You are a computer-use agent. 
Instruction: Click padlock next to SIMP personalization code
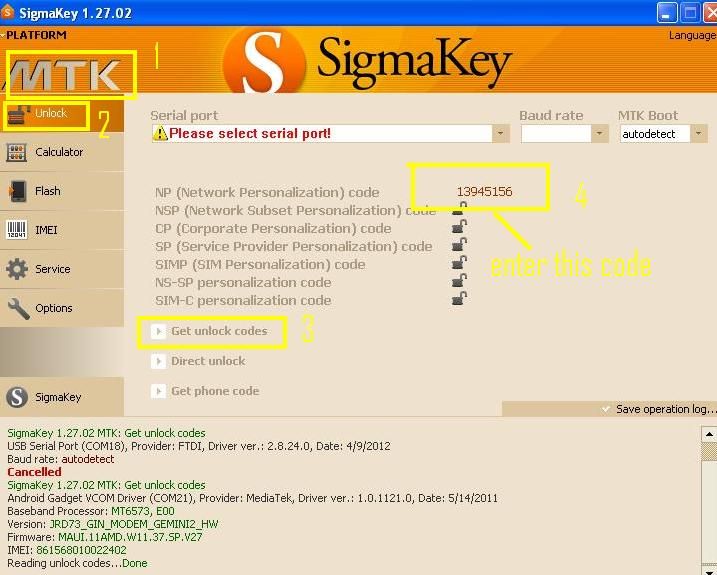459,263
